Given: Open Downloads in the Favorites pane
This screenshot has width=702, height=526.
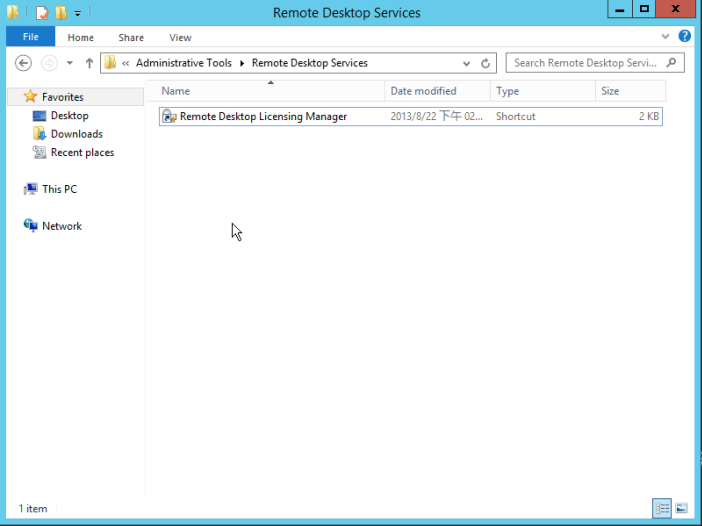Looking at the screenshot, I should [76, 134].
